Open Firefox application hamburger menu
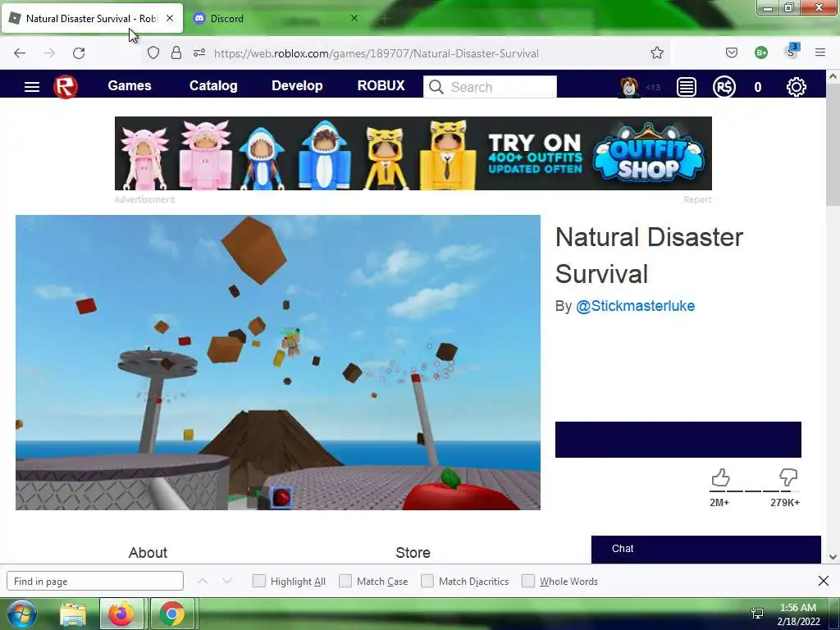 pyautogui.click(x=820, y=52)
